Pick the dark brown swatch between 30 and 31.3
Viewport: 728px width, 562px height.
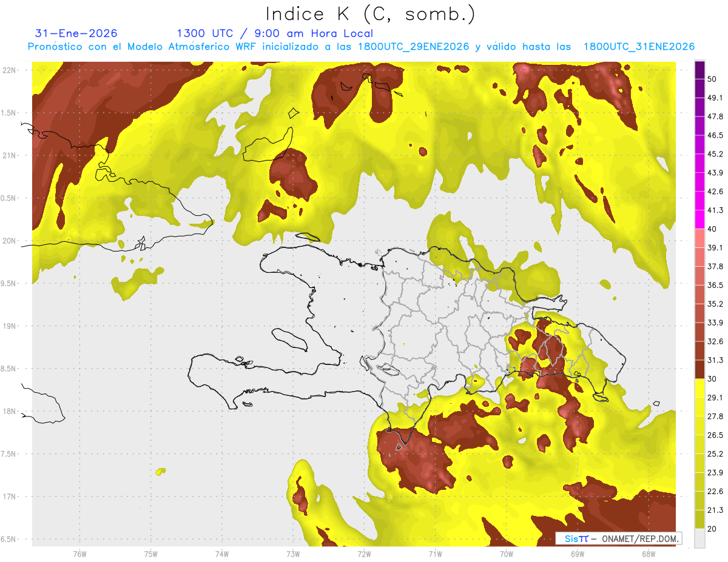[699, 370]
